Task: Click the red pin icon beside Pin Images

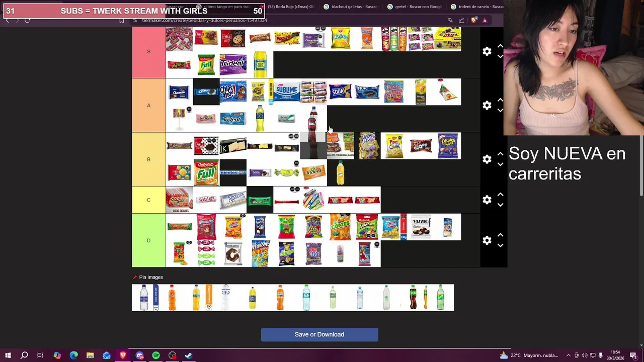Action: (134, 277)
